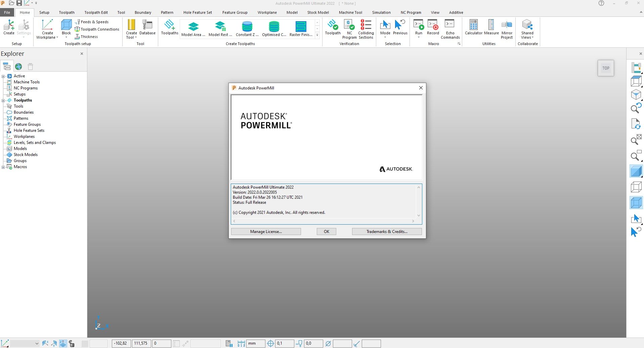Click the units field showing mm
The image size is (644, 348).
[x=256, y=343]
